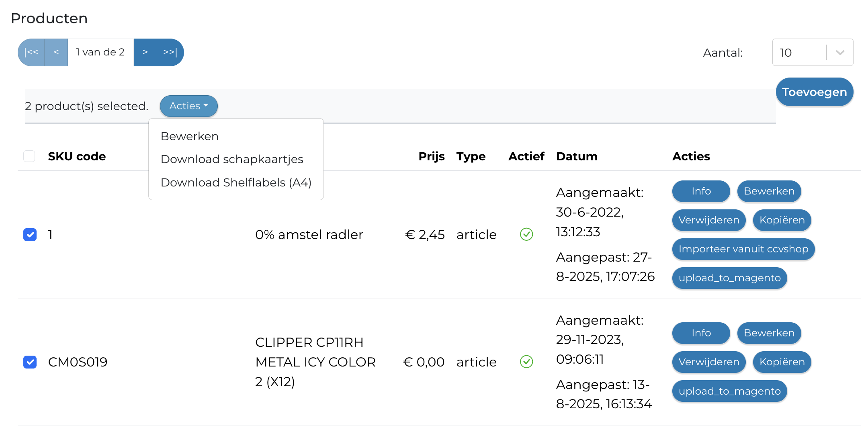Uncheck the 0% amstel radler row checkbox
This screenshot has height=430, width=868.
(x=30, y=235)
